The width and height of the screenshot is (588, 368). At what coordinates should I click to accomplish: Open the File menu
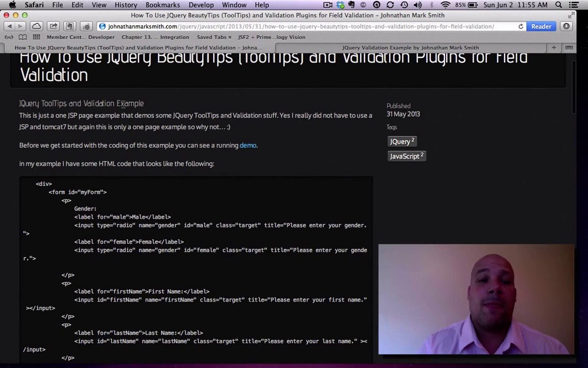pos(57,5)
